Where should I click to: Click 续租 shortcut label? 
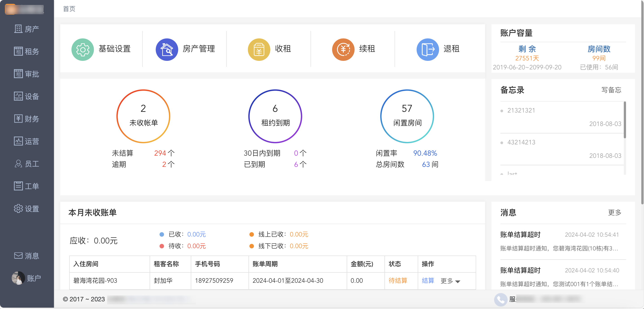click(x=367, y=49)
